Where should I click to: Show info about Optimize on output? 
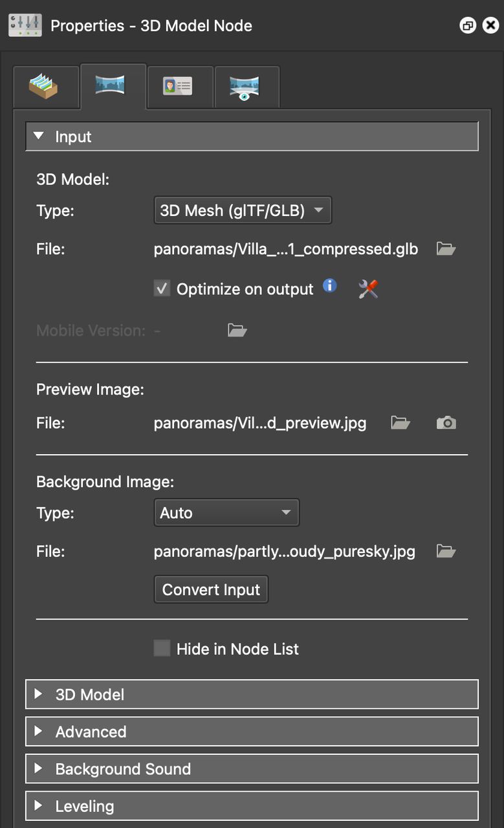330,285
